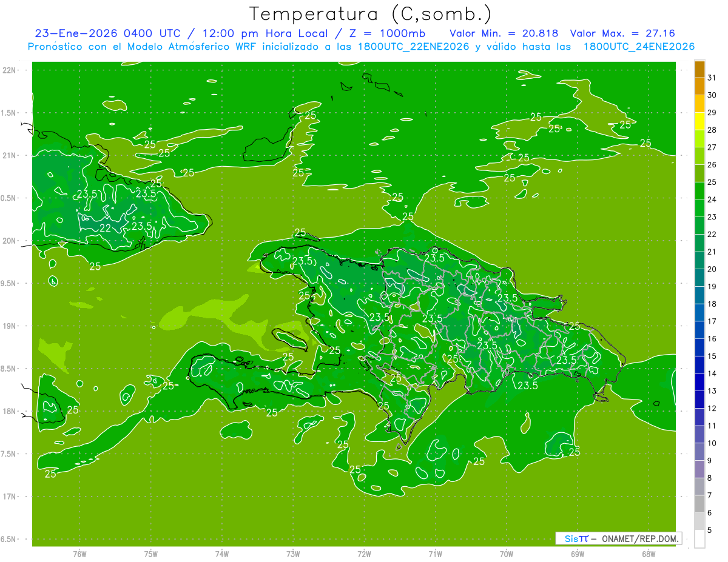Click the 20N latitude axis label
The width and height of the screenshot is (728, 562).
tap(10, 241)
